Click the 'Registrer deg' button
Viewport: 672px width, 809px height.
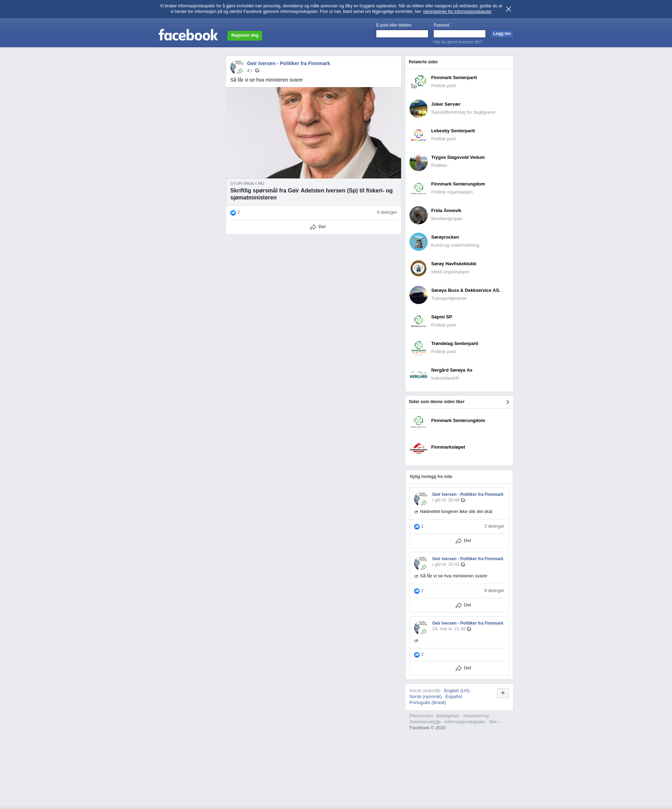pos(245,35)
